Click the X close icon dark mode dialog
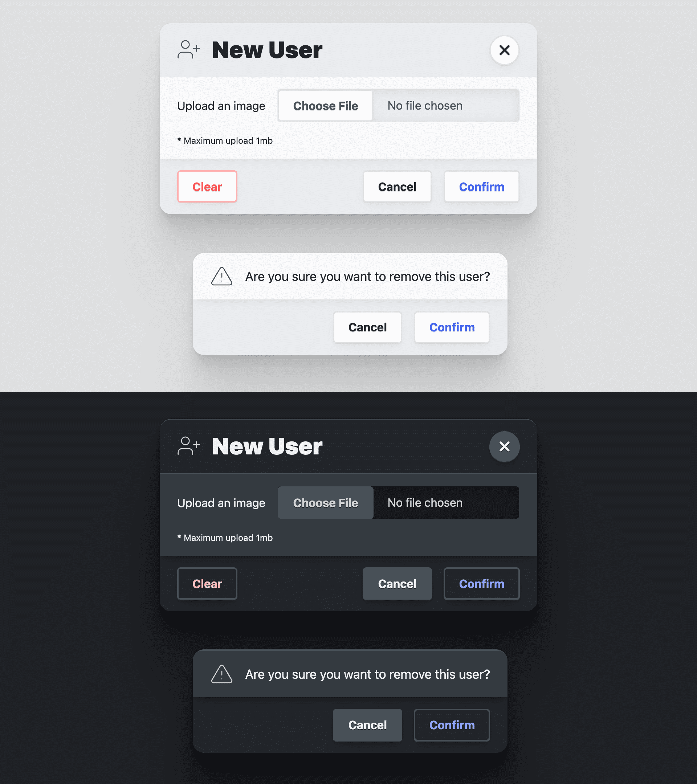This screenshot has height=784, width=697. 505,446
